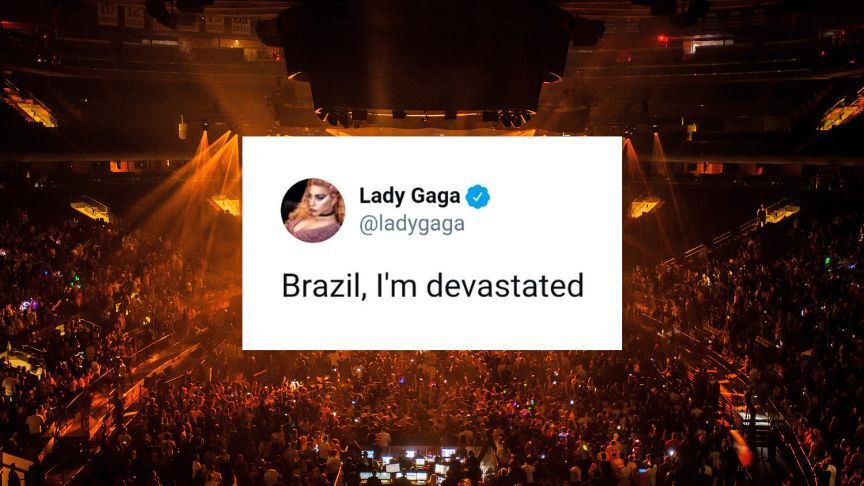Click the lit stairway entrance in left stands
Image resolution: width=864 pixels, height=486 pixels.
(x=91, y=210)
